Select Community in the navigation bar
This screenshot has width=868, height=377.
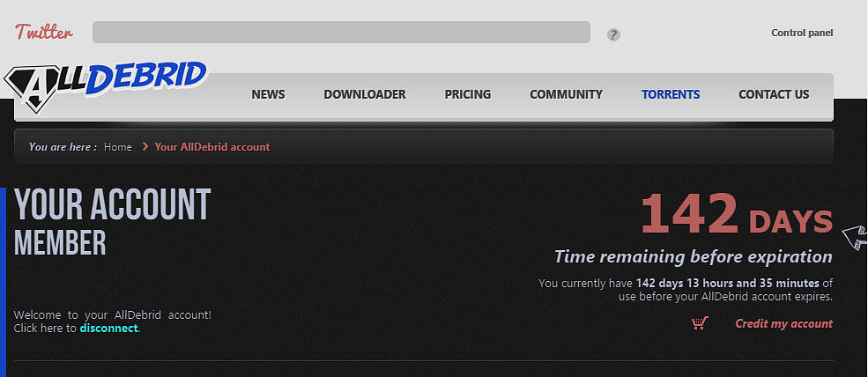pyautogui.click(x=566, y=94)
